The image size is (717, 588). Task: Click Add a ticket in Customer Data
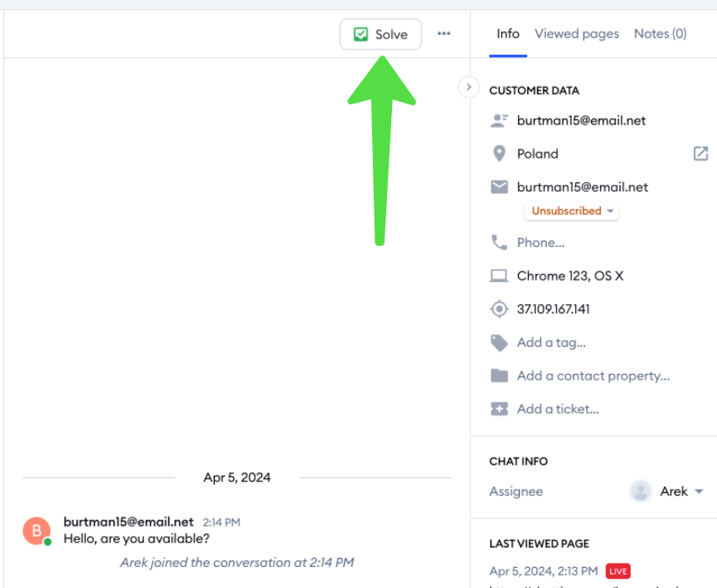559,409
